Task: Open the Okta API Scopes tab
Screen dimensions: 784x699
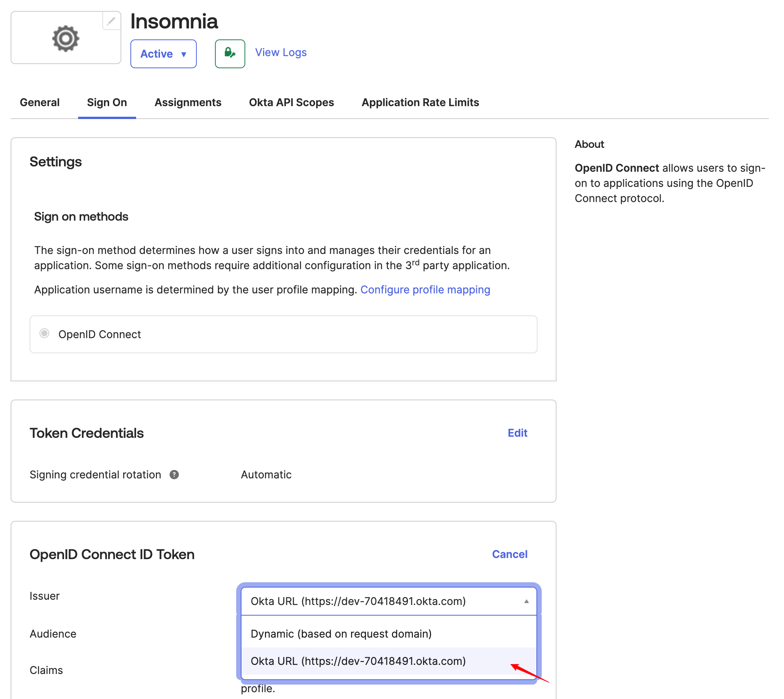Action: point(292,103)
